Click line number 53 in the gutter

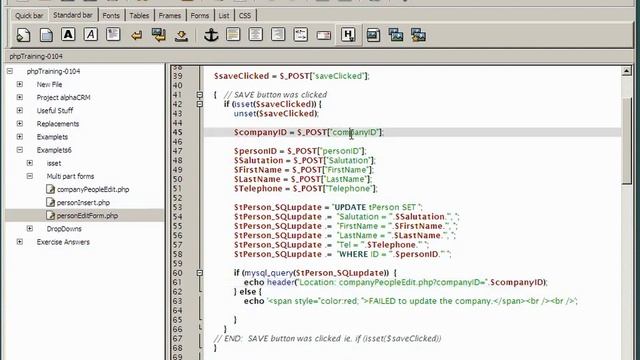[178, 207]
